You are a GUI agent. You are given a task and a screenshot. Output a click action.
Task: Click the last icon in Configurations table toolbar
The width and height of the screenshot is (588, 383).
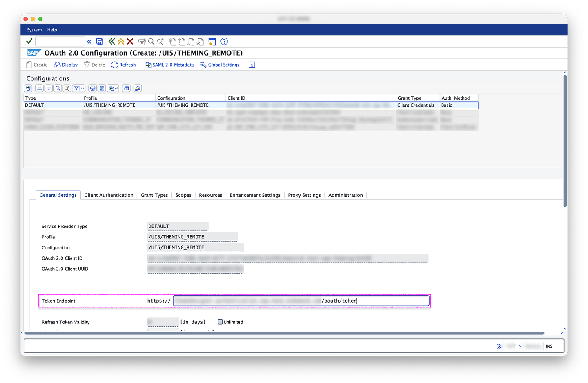pos(138,88)
